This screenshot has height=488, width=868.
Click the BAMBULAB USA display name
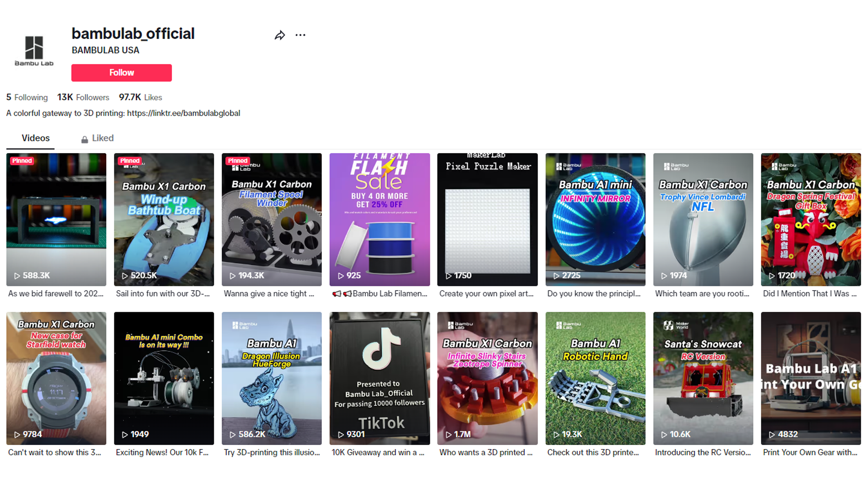[x=105, y=50]
